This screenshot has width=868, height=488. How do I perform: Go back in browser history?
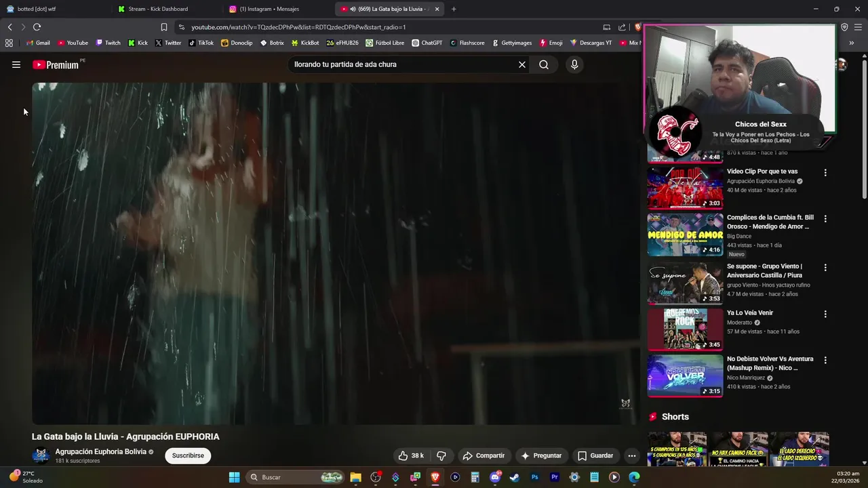9,27
